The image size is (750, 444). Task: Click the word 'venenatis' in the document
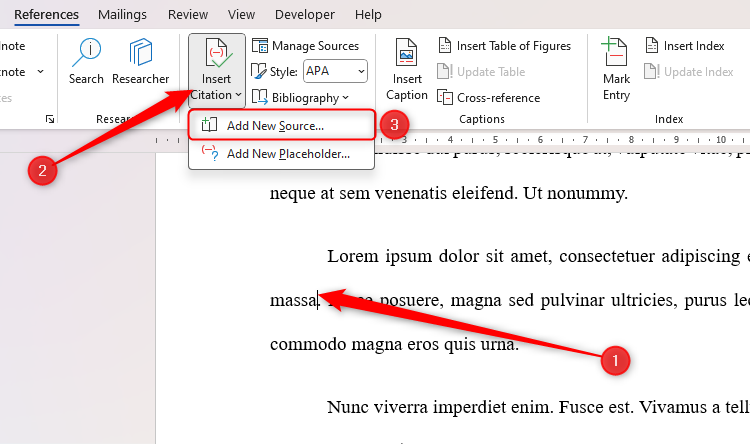point(412,194)
